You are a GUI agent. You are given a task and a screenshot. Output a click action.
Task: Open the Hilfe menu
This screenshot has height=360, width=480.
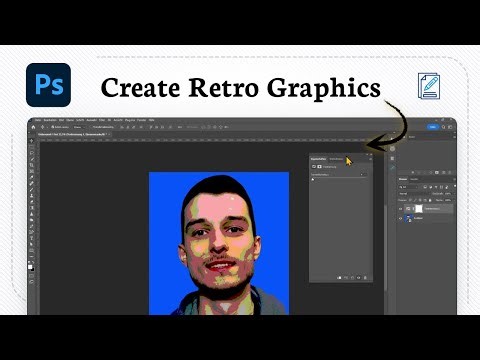[151, 120]
